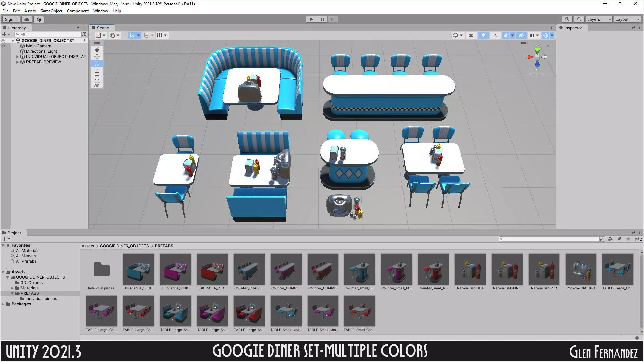Screen dimensions: 644x362
Task: Click the blue Z axis gizmo cone
Action: point(537,63)
